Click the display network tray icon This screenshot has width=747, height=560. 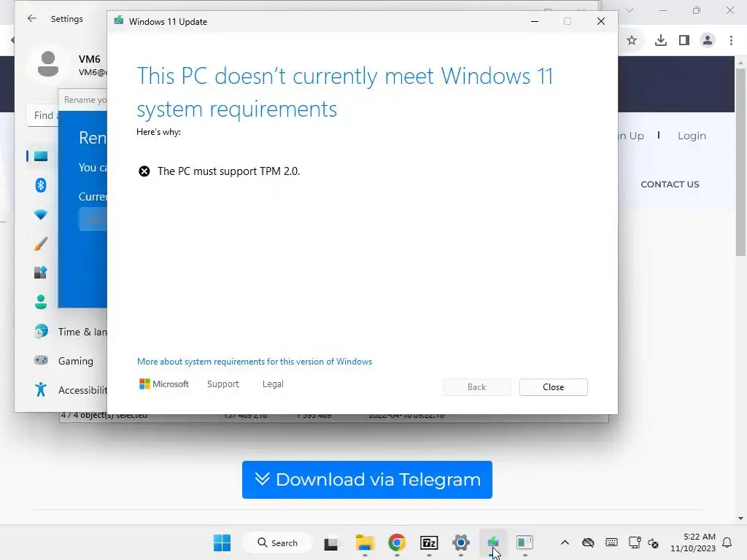635,542
